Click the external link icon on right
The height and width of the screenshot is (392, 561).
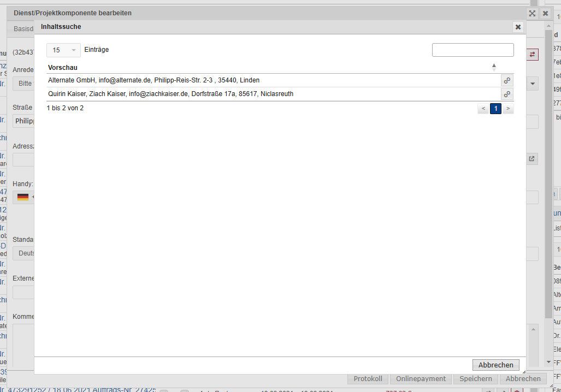[x=532, y=159]
